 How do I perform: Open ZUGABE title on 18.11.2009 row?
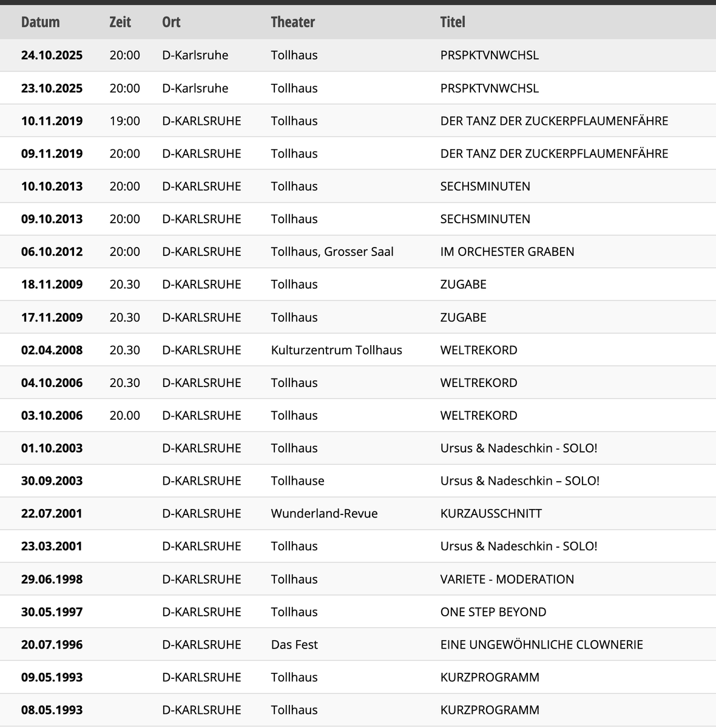pyautogui.click(x=463, y=285)
